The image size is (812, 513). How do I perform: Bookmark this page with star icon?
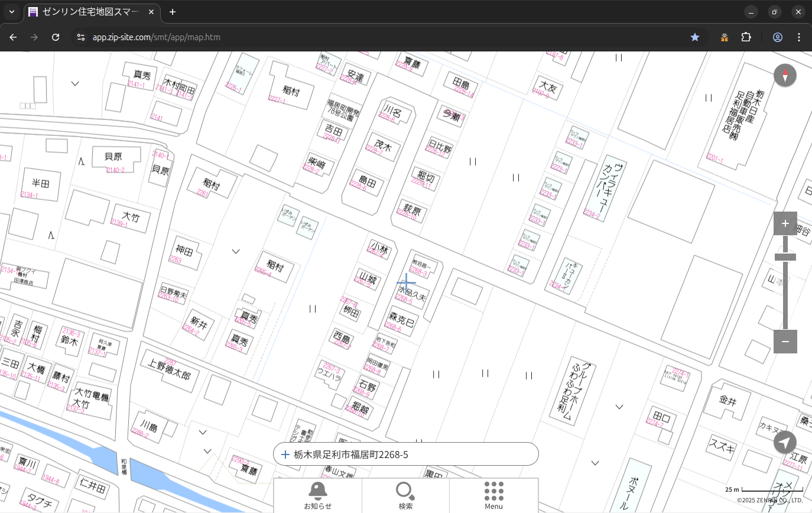coord(695,37)
